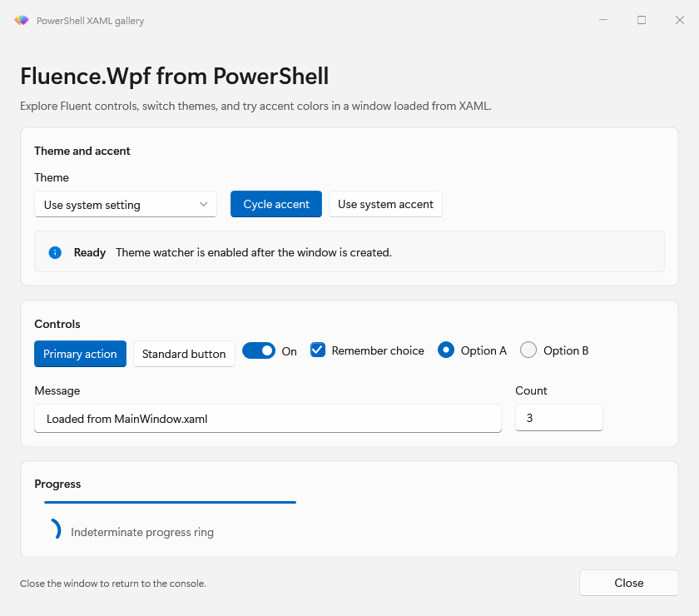Click the 'Theme' label above the combo box
The height and width of the screenshot is (616, 699).
pos(52,177)
